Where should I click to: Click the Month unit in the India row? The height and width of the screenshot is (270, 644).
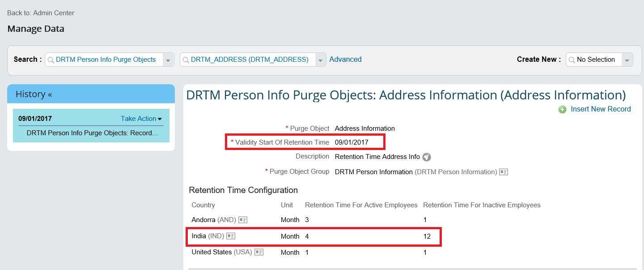click(x=290, y=236)
